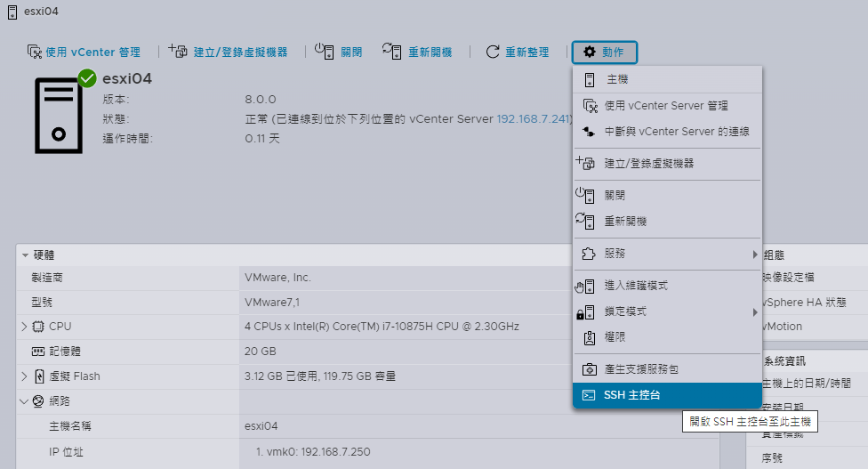Click the manufacturer value VMware, Inc.

click(277, 278)
